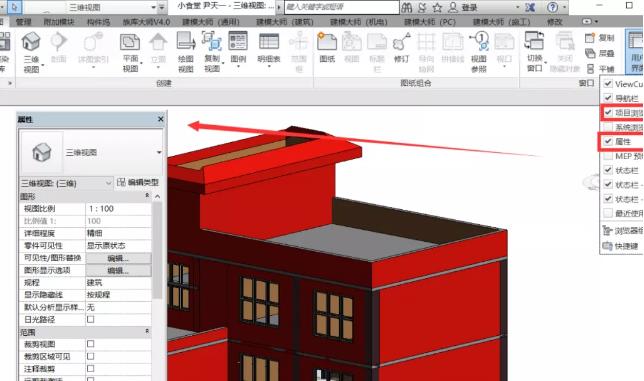Select the 平面视图 plan view tool
This screenshot has height=381, width=644.
[x=130, y=42]
